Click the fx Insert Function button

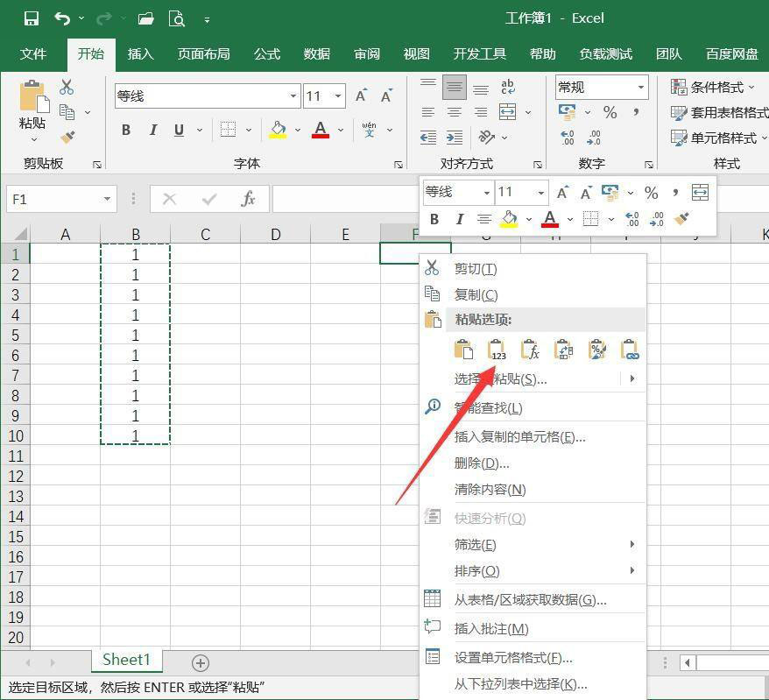pyautogui.click(x=248, y=199)
